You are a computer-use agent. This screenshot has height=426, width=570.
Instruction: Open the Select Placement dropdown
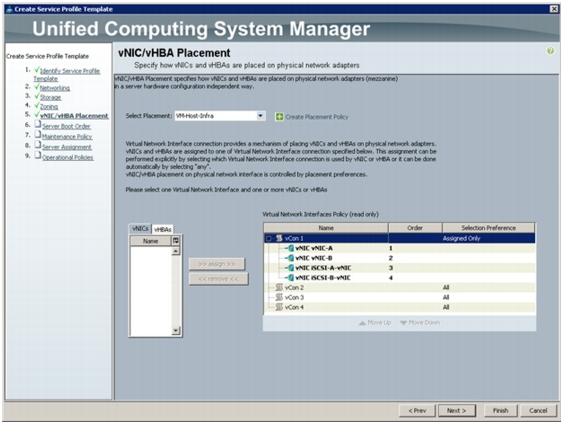tap(260, 116)
